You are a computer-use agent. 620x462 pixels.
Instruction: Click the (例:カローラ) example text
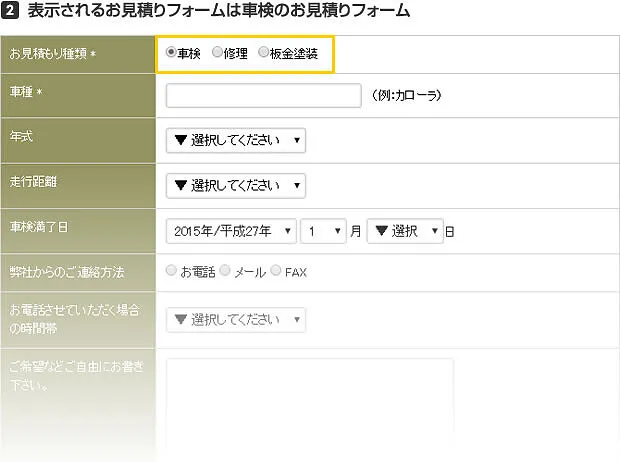406,95
